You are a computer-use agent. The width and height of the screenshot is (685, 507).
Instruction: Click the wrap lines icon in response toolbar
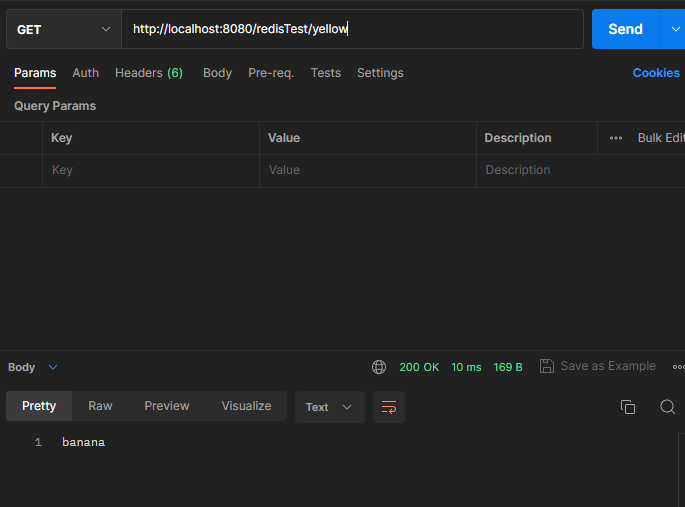click(389, 407)
